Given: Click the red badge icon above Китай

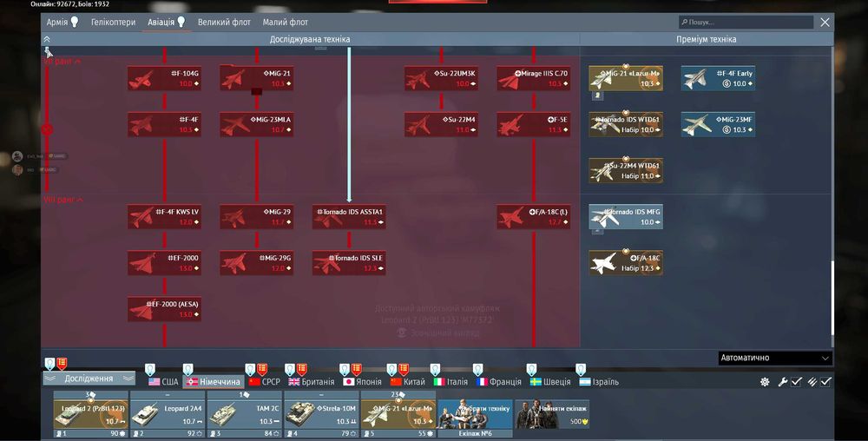Looking at the screenshot, I should [404, 369].
